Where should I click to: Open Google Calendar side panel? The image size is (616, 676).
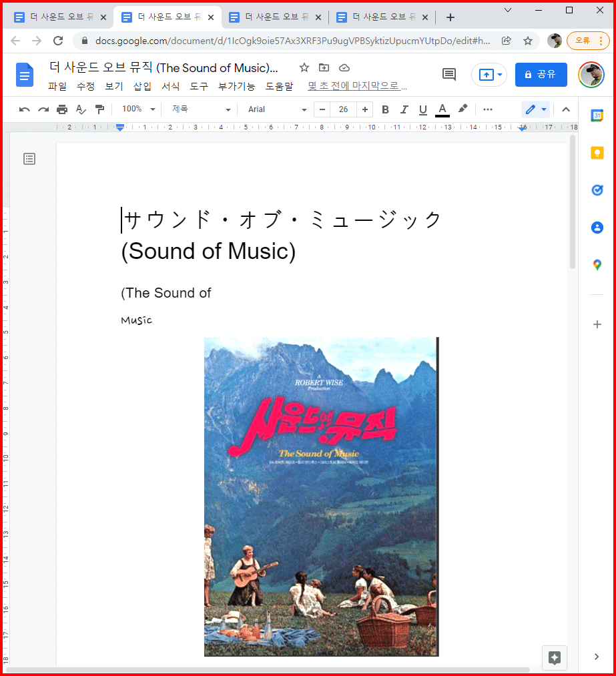coord(597,115)
